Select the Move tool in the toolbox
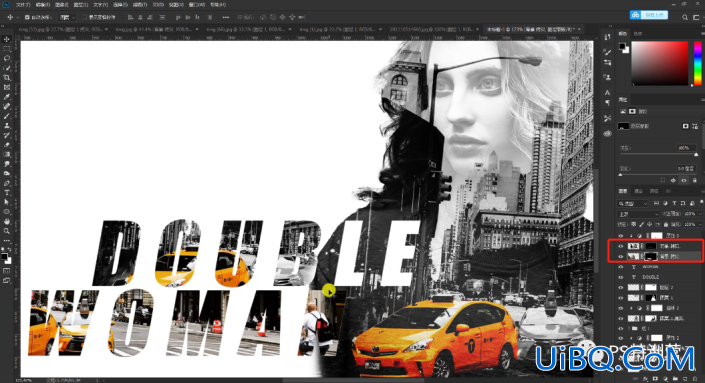 (x=7, y=39)
